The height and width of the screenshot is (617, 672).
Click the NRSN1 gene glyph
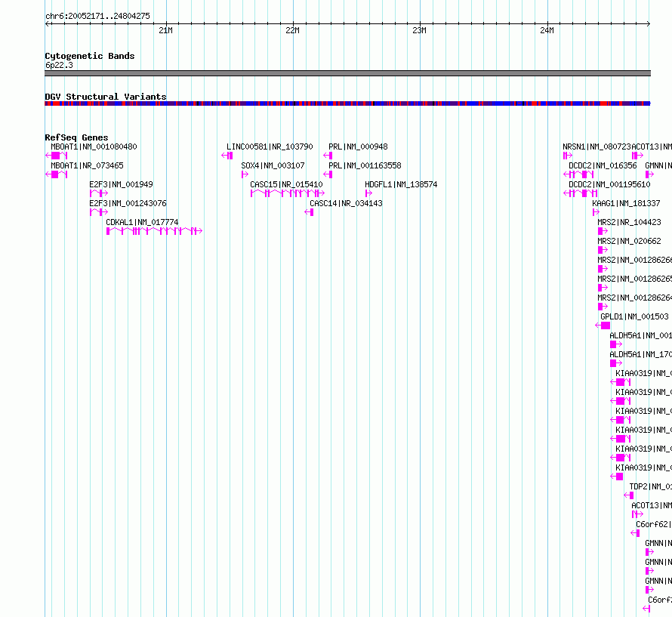pyautogui.click(x=568, y=156)
